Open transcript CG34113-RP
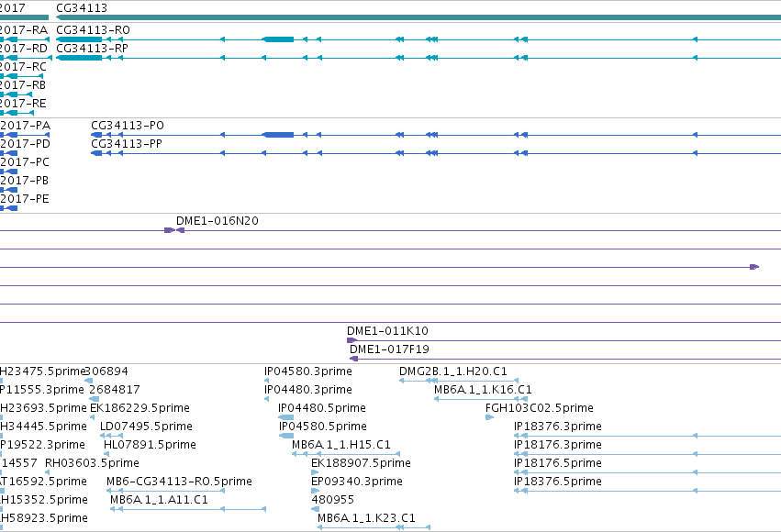Image resolution: width=781 pixels, height=532 pixels. (92, 49)
